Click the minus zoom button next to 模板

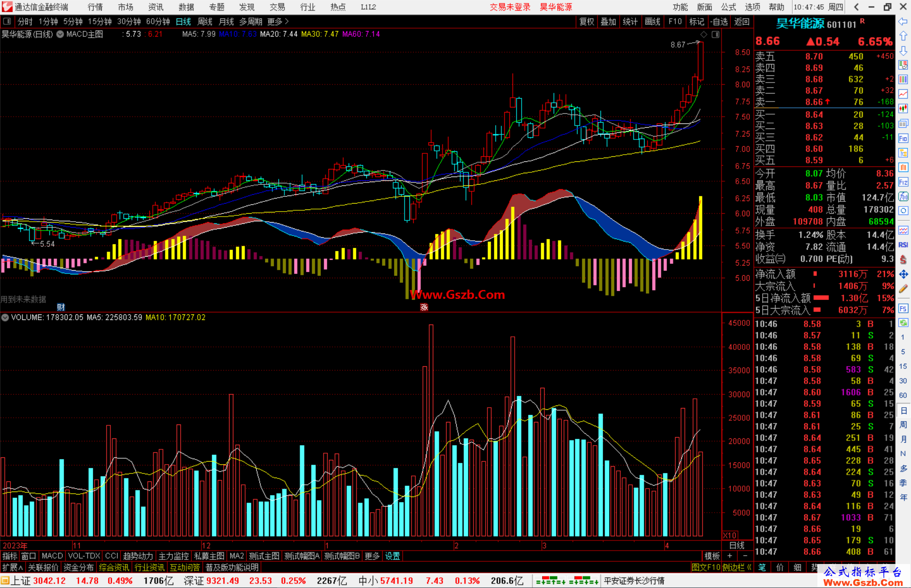tap(745, 556)
